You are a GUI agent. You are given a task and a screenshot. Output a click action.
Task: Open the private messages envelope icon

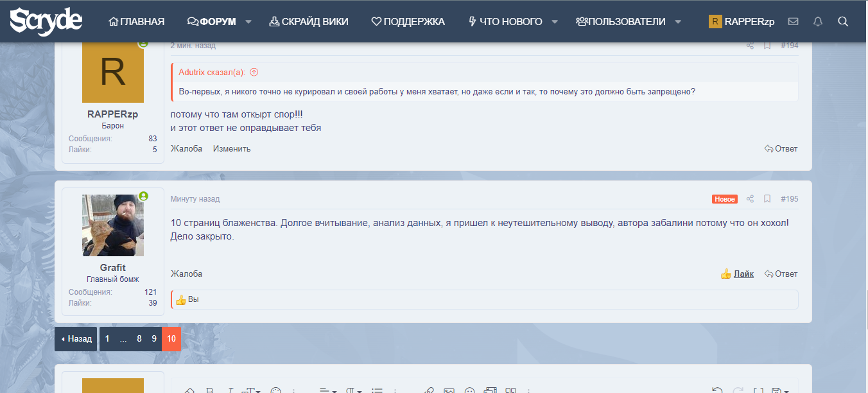(793, 21)
